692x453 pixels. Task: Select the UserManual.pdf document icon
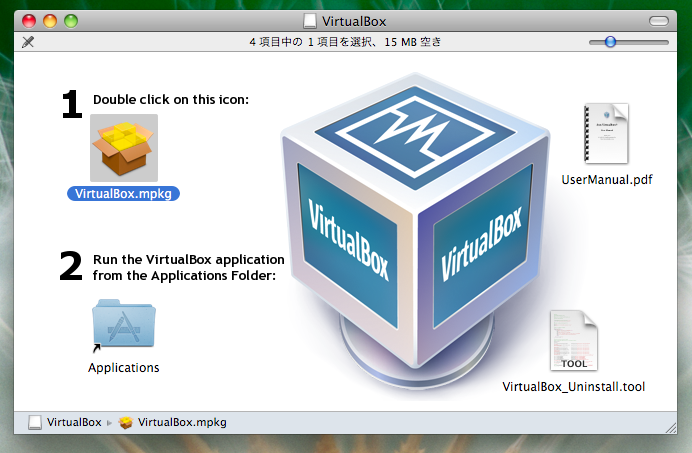click(606, 134)
